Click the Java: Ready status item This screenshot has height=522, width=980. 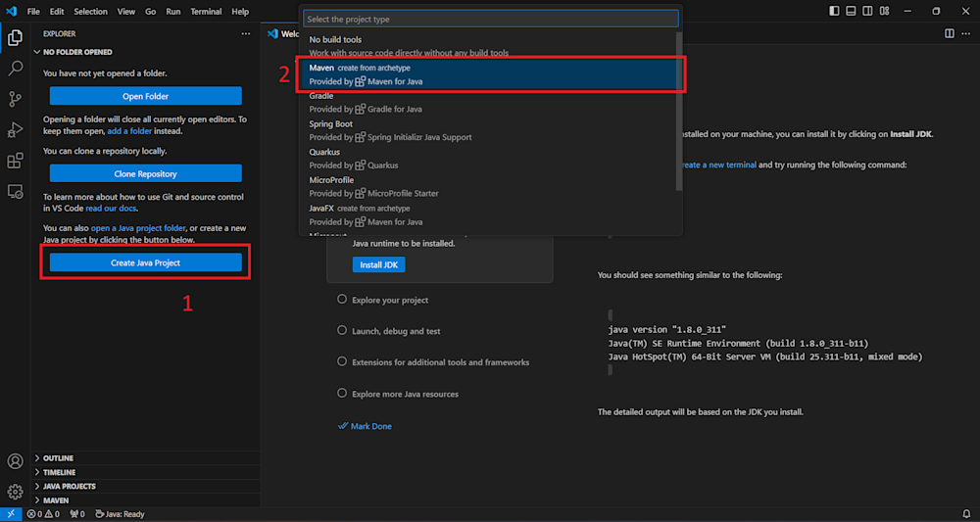pyautogui.click(x=120, y=514)
